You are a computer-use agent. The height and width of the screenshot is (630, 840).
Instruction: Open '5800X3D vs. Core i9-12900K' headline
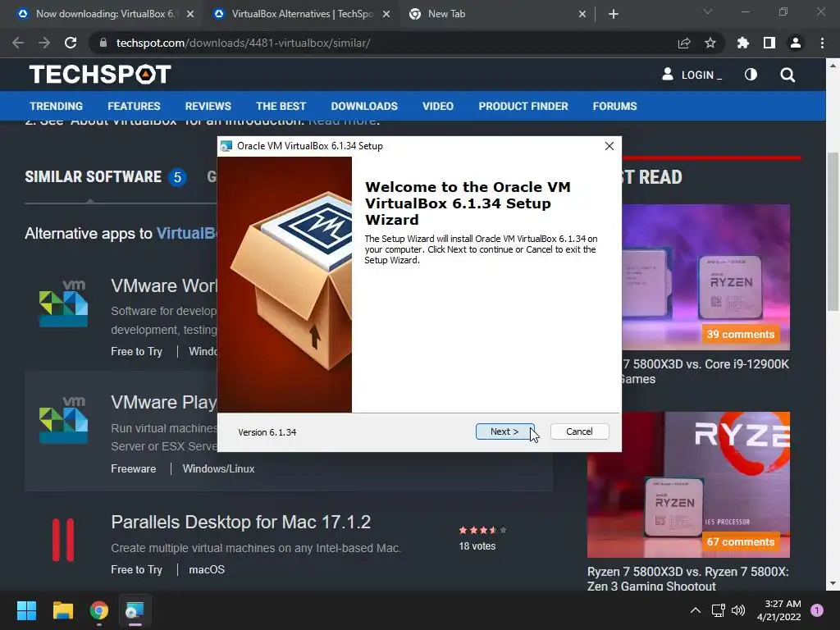click(705, 372)
